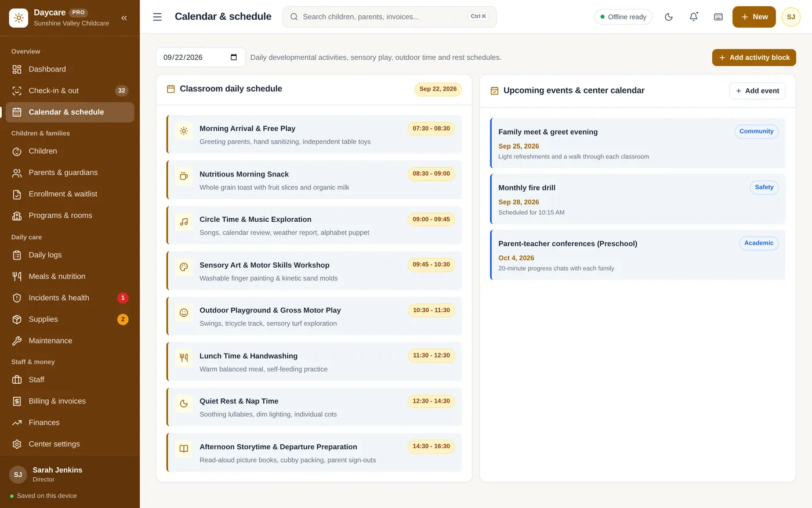Click the Community tag
This screenshot has width=812, height=508.
point(756,131)
